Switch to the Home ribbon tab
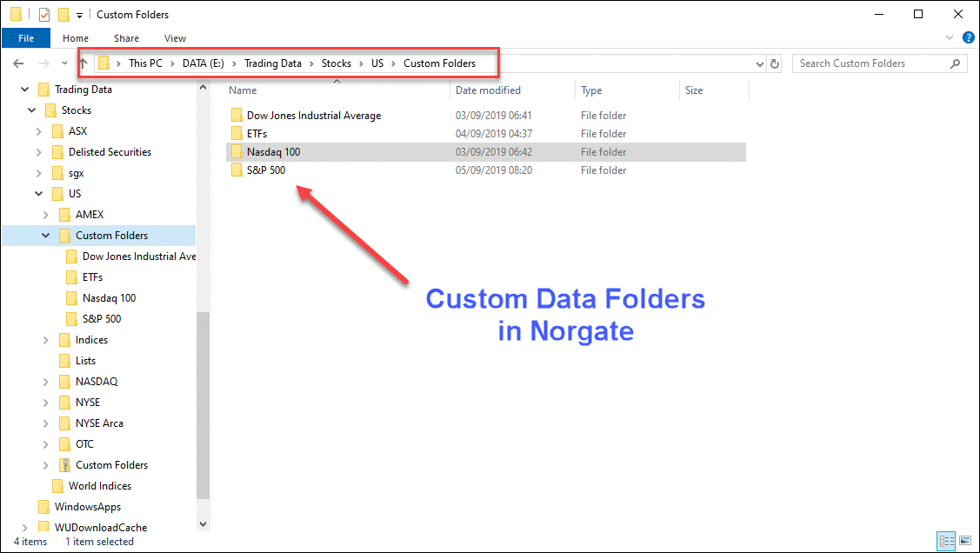 click(76, 38)
